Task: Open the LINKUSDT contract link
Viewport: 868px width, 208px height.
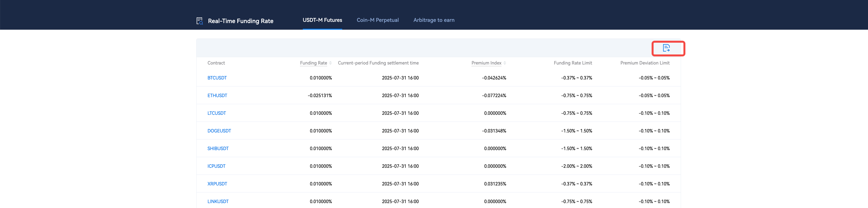Action: coord(218,202)
